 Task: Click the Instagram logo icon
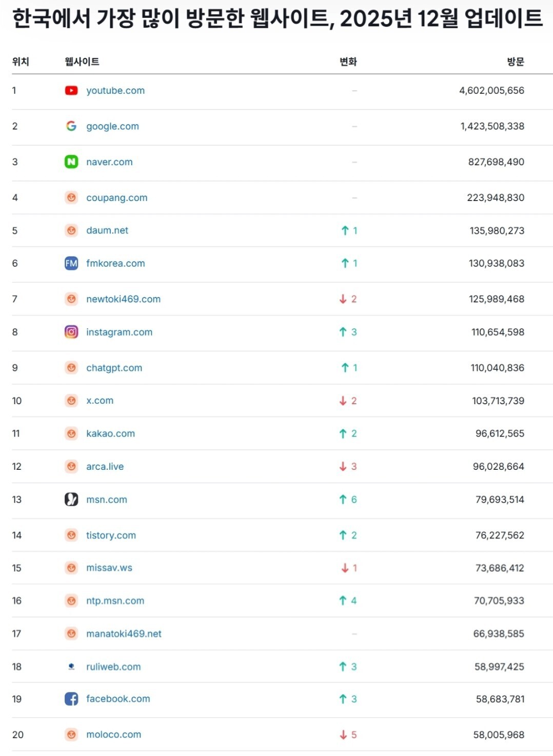[71, 332]
